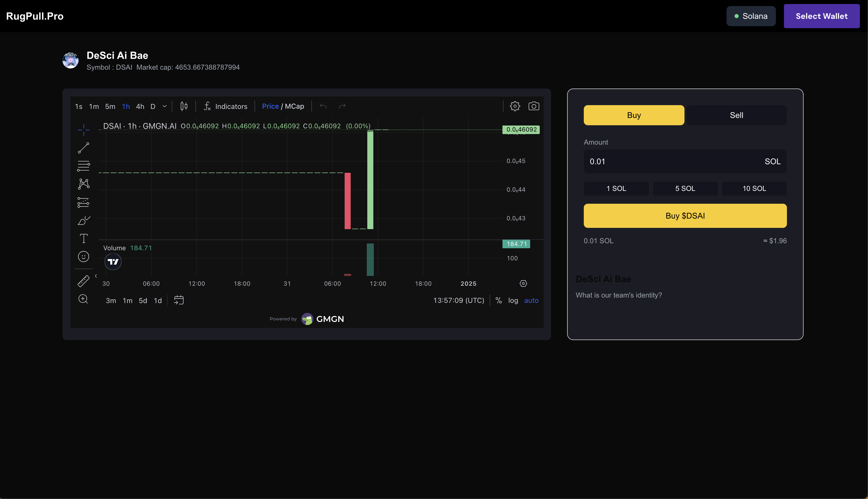Image resolution: width=868 pixels, height=499 pixels.
Task: Switch chart interval to D
Action: (153, 107)
